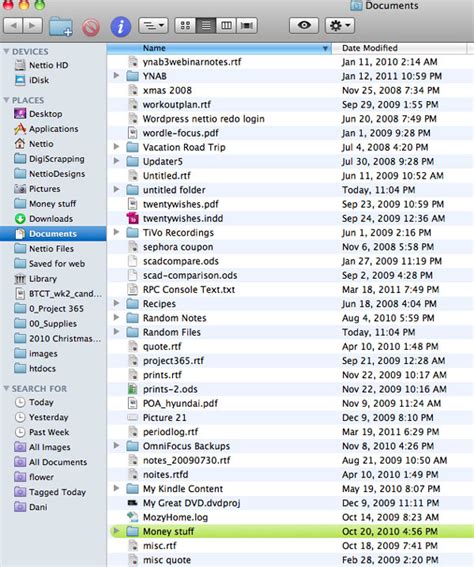The height and width of the screenshot is (567, 474).
Task: Select MozyHome.log file
Action: [175, 517]
